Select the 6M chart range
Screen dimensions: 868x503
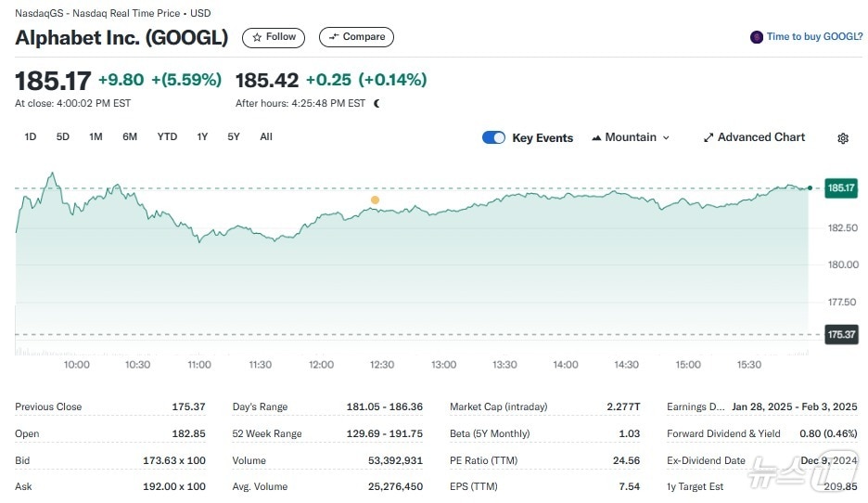point(130,137)
